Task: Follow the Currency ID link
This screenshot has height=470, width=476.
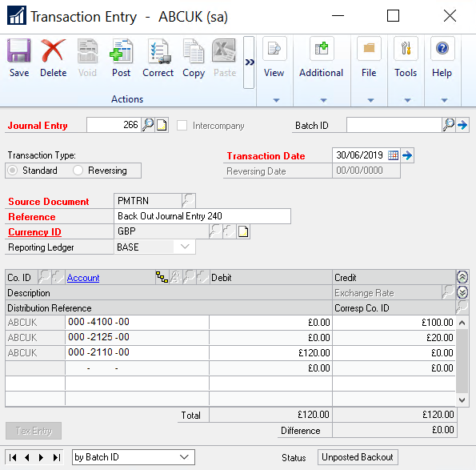Action: (x=34, y=232)
